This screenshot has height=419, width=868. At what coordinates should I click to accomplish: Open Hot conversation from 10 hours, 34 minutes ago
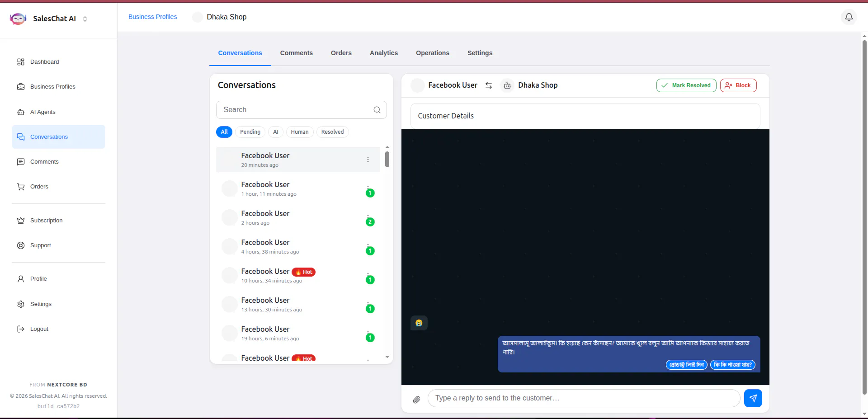(298, 275)
